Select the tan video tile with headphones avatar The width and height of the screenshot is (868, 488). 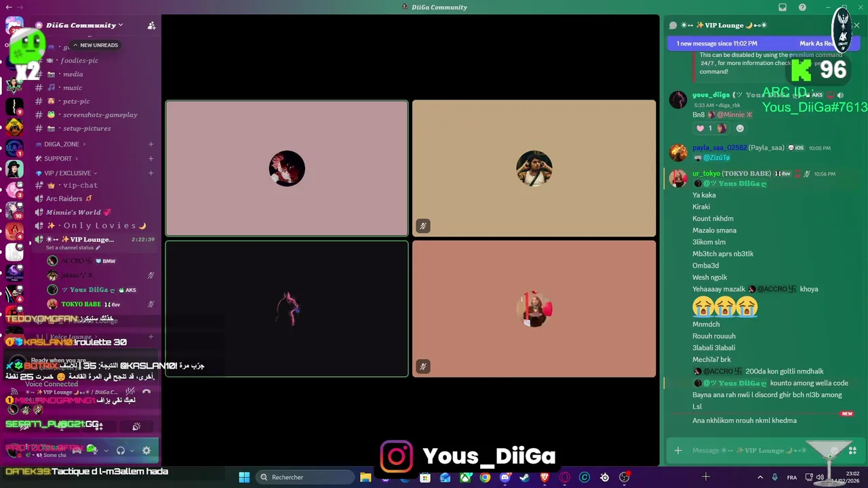534,168
